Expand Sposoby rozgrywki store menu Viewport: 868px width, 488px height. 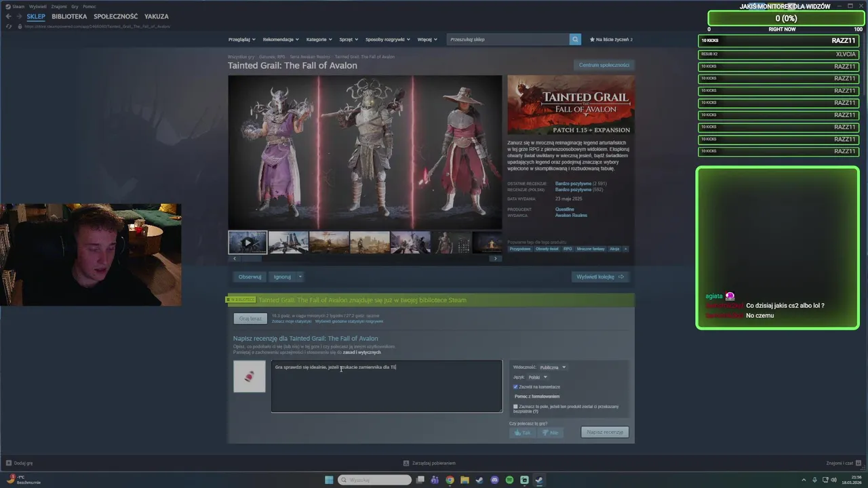pos(387,39)
